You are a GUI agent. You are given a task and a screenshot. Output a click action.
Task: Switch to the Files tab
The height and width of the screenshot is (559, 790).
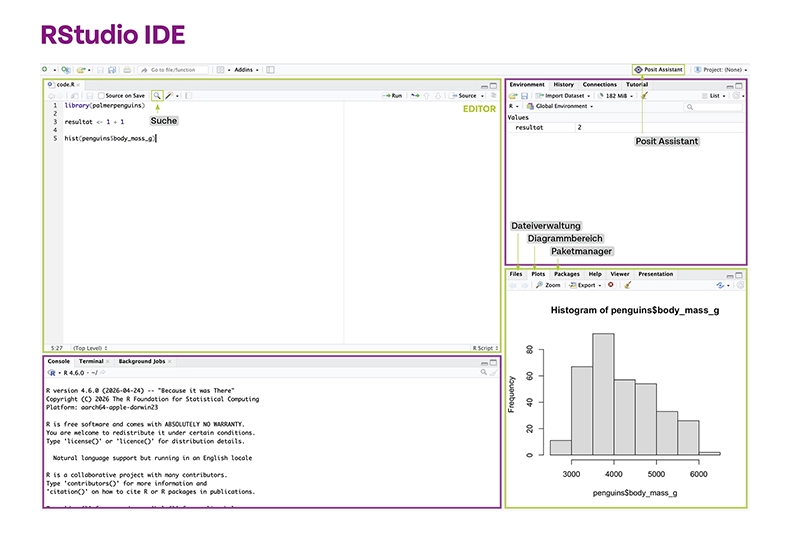pyautogui.click(x=516, y=274)
